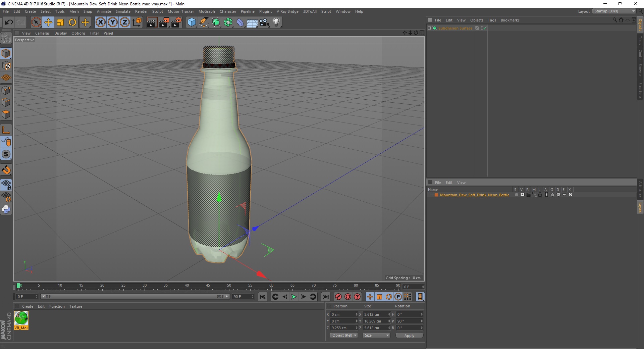Toggle Z axis lock
Viewport: 644px width, 349px height.
(124, 22)
